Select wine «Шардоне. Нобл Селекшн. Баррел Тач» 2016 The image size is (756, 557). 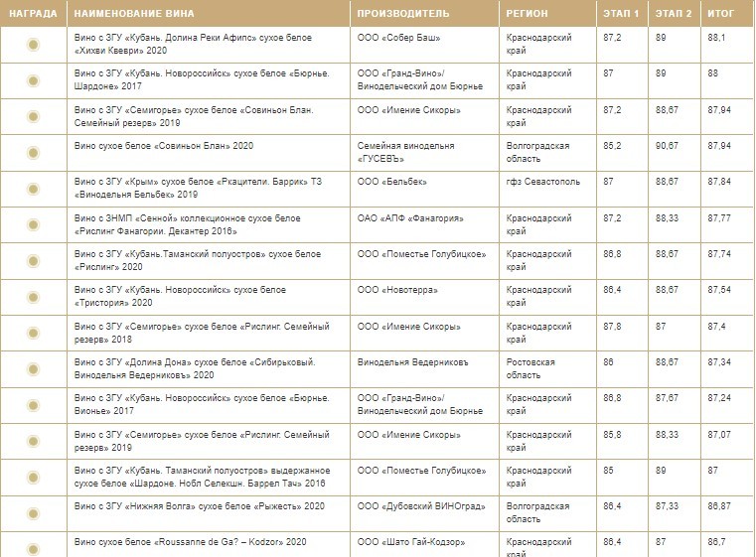coord(202,477)
